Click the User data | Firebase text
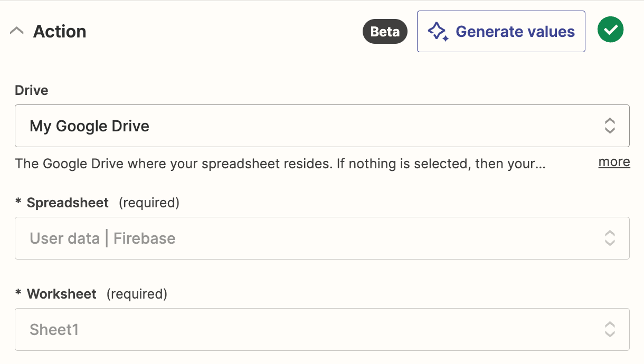The width and height of the screenshot is (644, 364). [102, 238]
